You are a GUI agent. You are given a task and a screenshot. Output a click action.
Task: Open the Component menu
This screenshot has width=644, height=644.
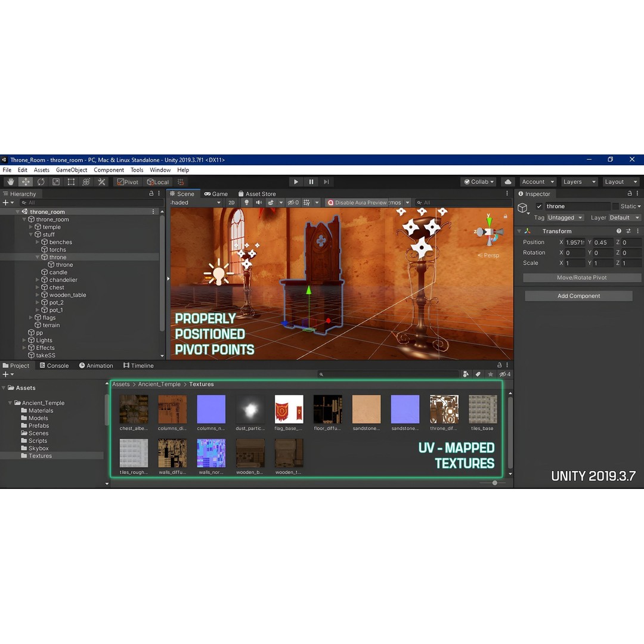tap(109, 170)
